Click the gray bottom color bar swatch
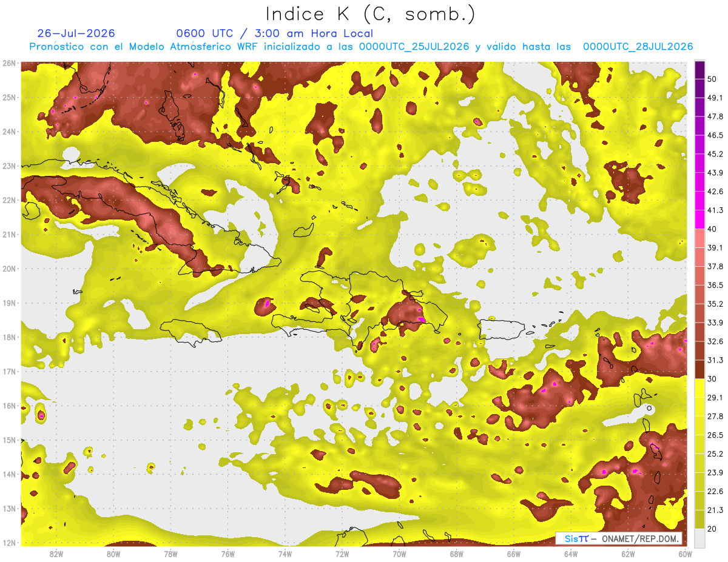This screenshot has height=562, width=728. (699, 537)
